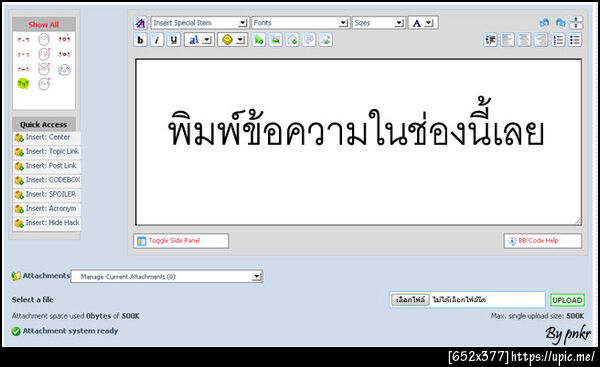Image resolution: width=600 pixels, height=367 pixels.
Task: Click the เลือกไฟล์ choose file button
Action: point(410,300)
